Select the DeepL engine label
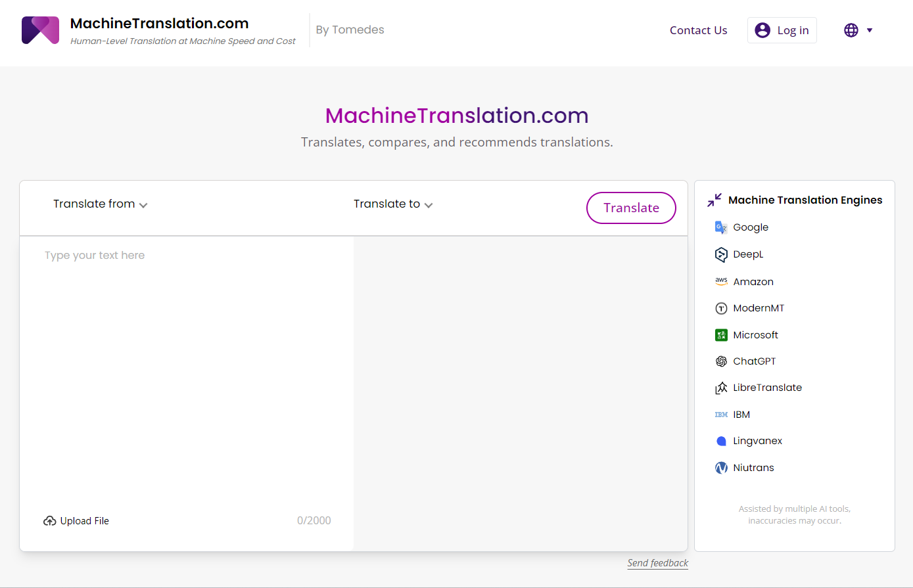The width and height of the screenshot is (913, 588). point(748,254)
